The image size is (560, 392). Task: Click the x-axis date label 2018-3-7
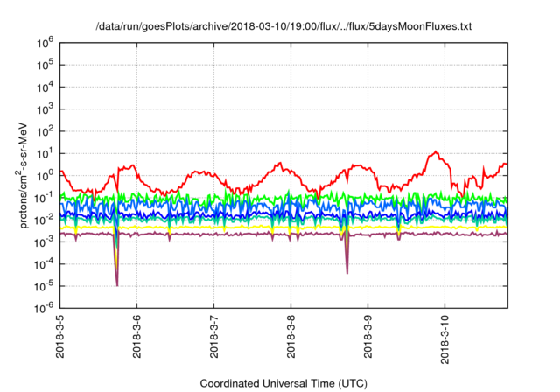tap(213, 336)
